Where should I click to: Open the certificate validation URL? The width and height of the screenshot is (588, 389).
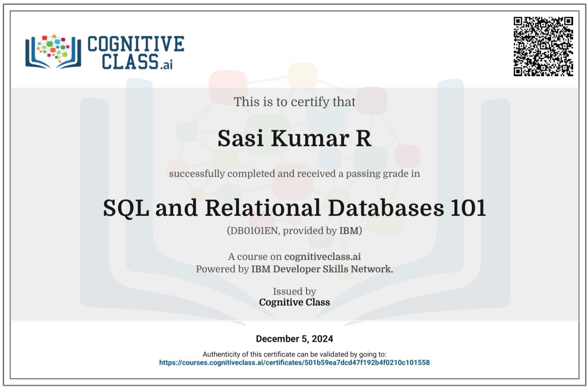[x=294, y=363]
